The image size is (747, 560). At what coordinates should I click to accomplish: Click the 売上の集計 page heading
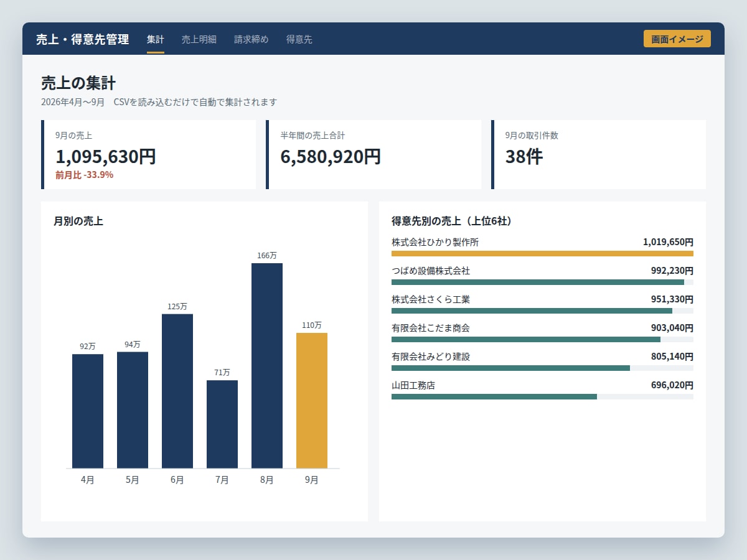(x=78, y=83)
